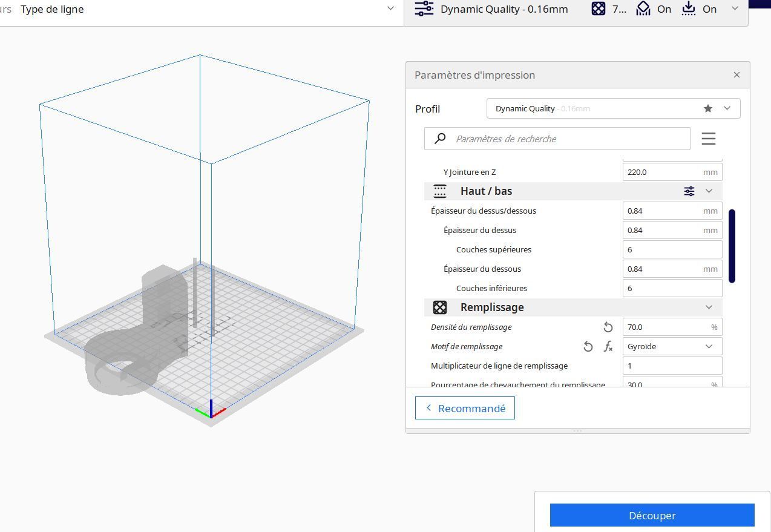Click the Remplissage section title
Viewport: 771px width, 532px height.
492,307
